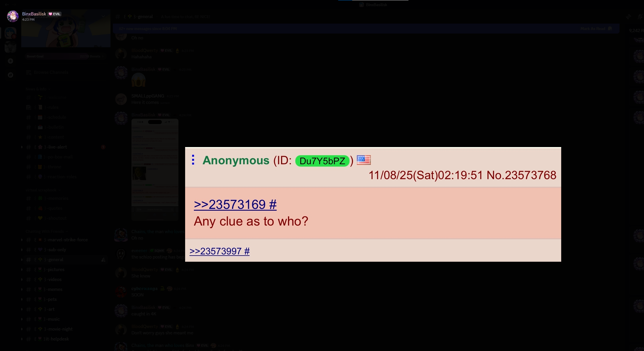Screen dimensions: 644x351
Task: Click the Browse Channels icon
Action: 29,72
